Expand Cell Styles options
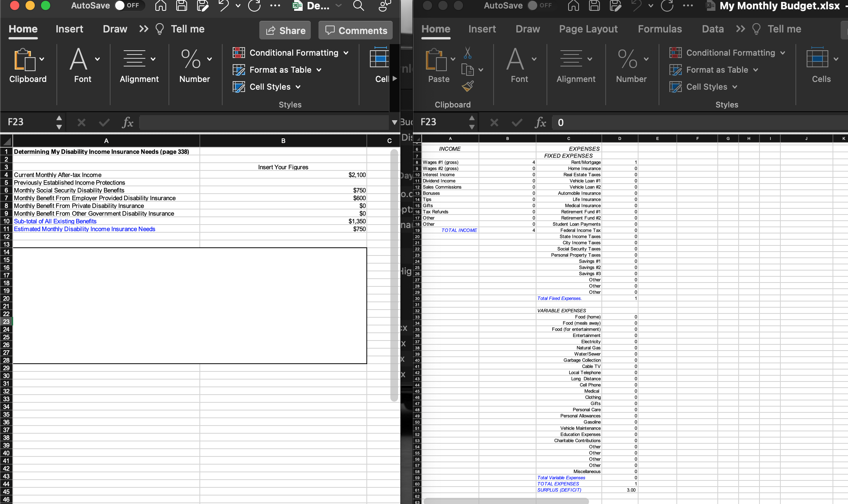The image size is (848, 504). point(300,87)
